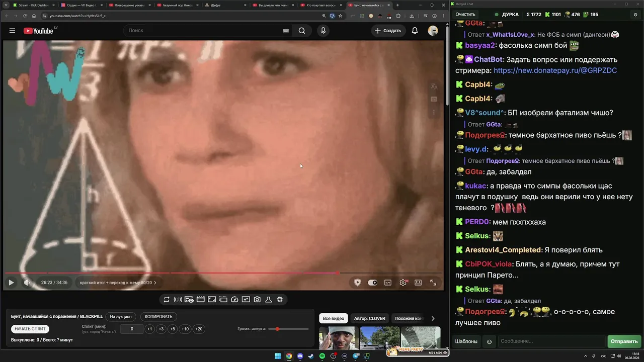Add +3 minutes to split
644x362 pixels.
click(161, 329)
